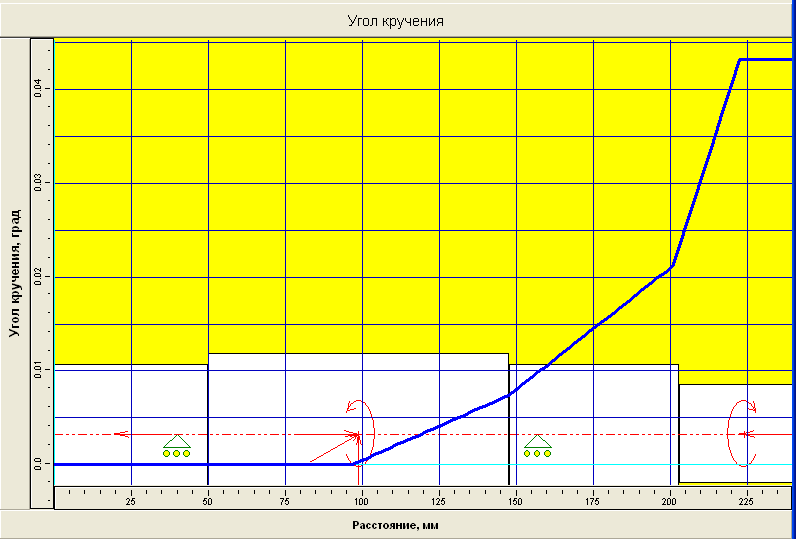Click the x-axis tick label 175
The width and height of the screenshot is (796, 539).
coord(593,502)
